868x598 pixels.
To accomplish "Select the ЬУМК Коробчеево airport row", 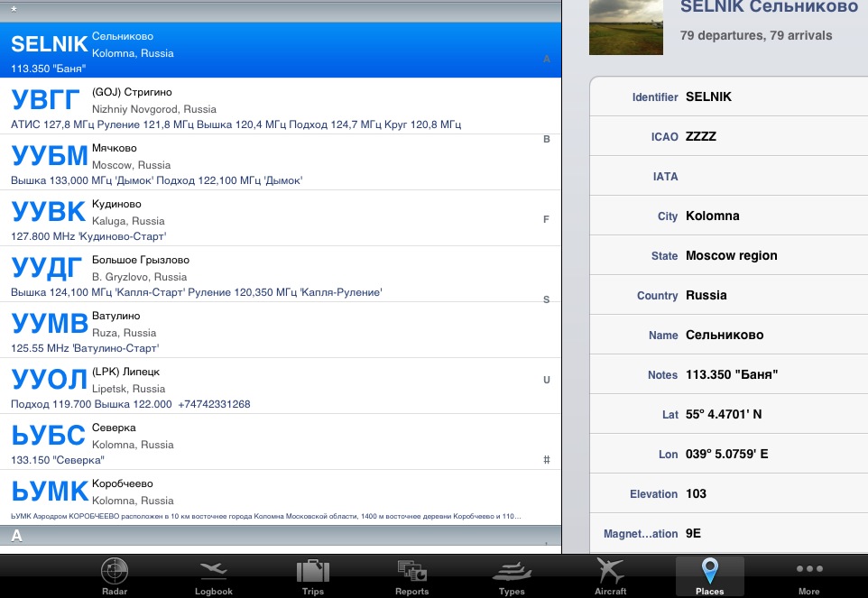I will coord(271,498).
